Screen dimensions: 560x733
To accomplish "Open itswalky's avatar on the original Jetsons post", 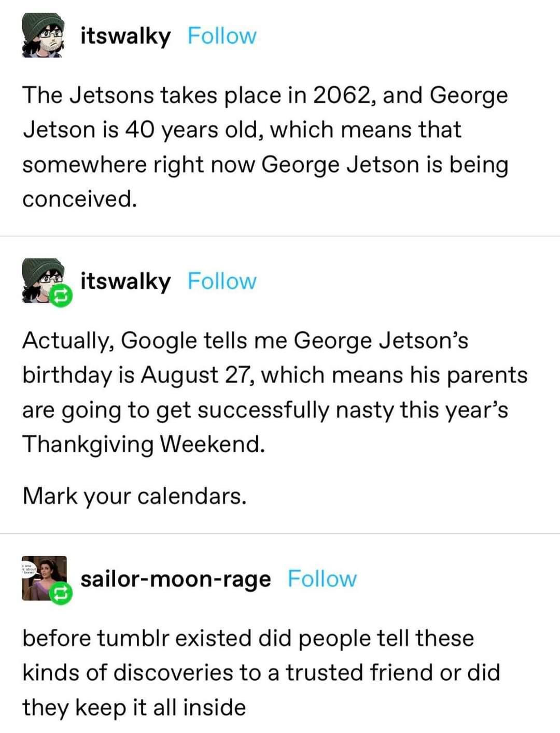I will tap(42, 36).
